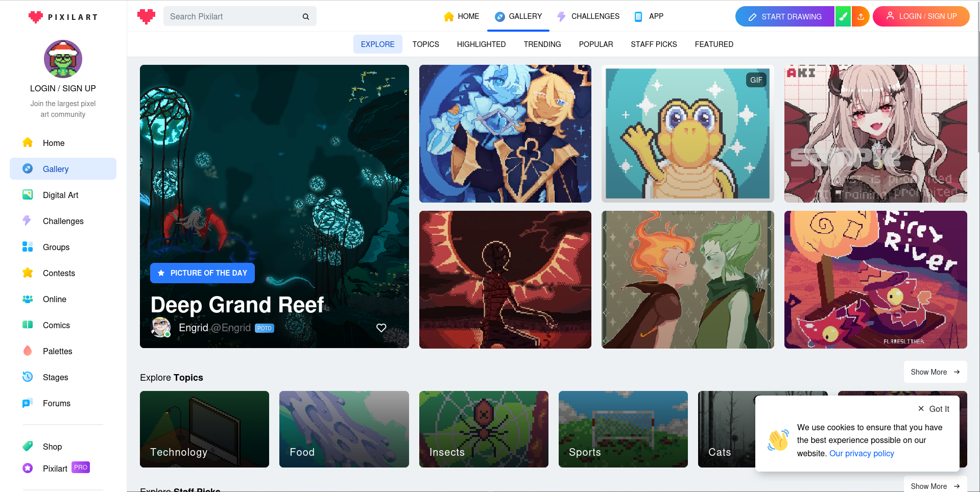Open Palettes from the sidebar
980x492 pixels.
tap(57, 351)
